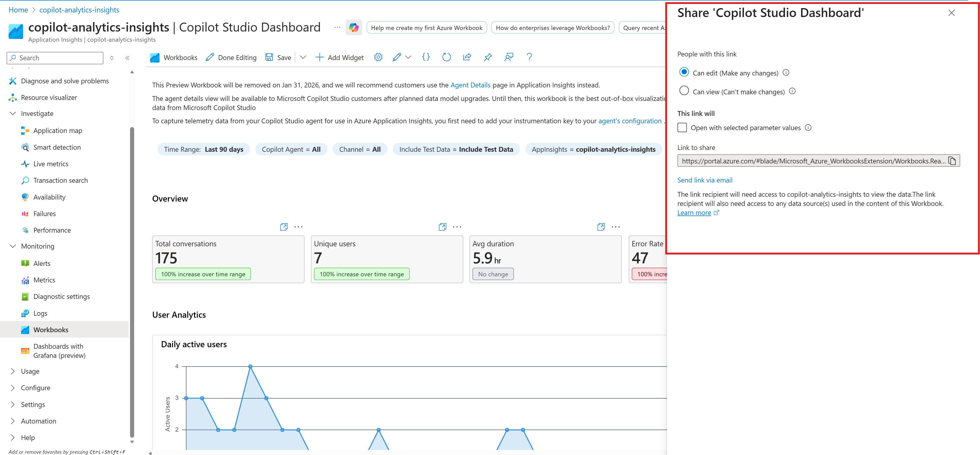Expand the Usage section
Screen dimensions: 980x455
tap(30, 371)
